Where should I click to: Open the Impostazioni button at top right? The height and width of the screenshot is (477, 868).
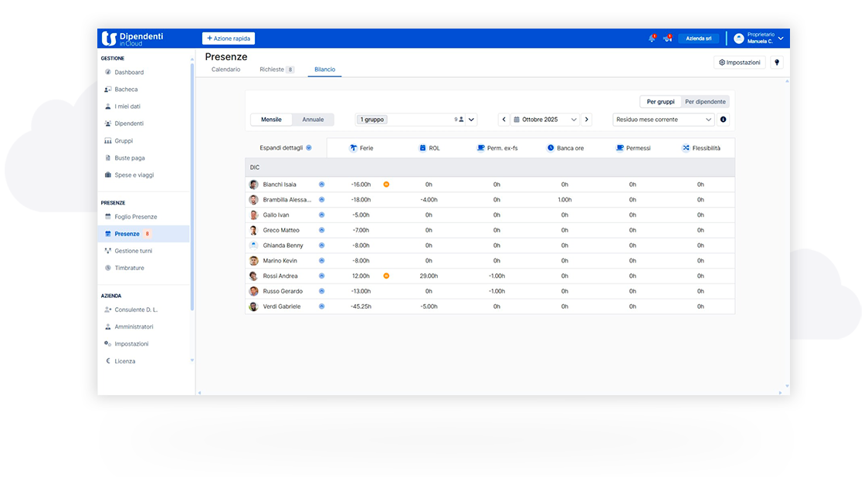coord(739,63)
